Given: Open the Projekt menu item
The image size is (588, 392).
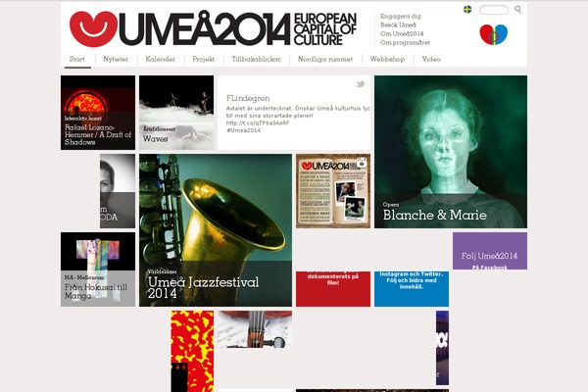Looking at the screenshot, I should 204,59.
